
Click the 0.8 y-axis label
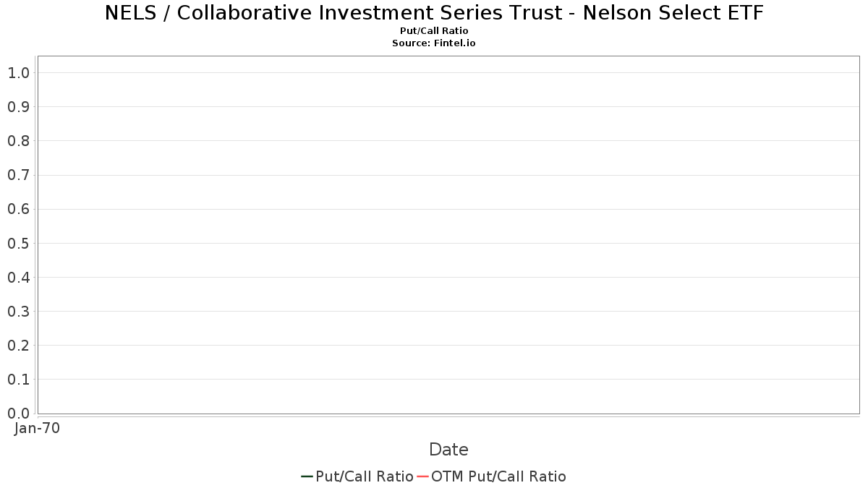[18, 141]
